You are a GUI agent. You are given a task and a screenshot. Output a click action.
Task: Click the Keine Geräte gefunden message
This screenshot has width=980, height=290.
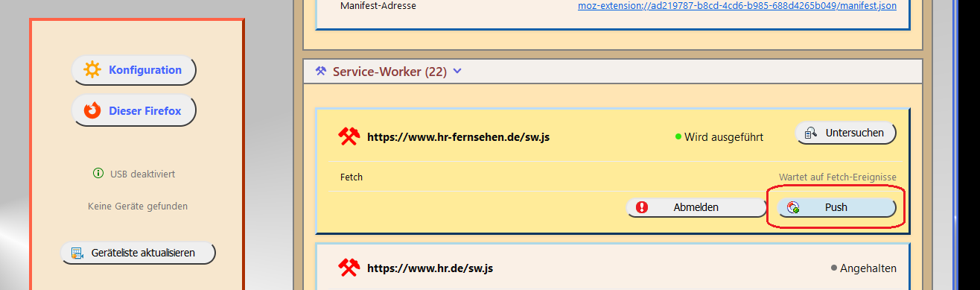[138, 206]
